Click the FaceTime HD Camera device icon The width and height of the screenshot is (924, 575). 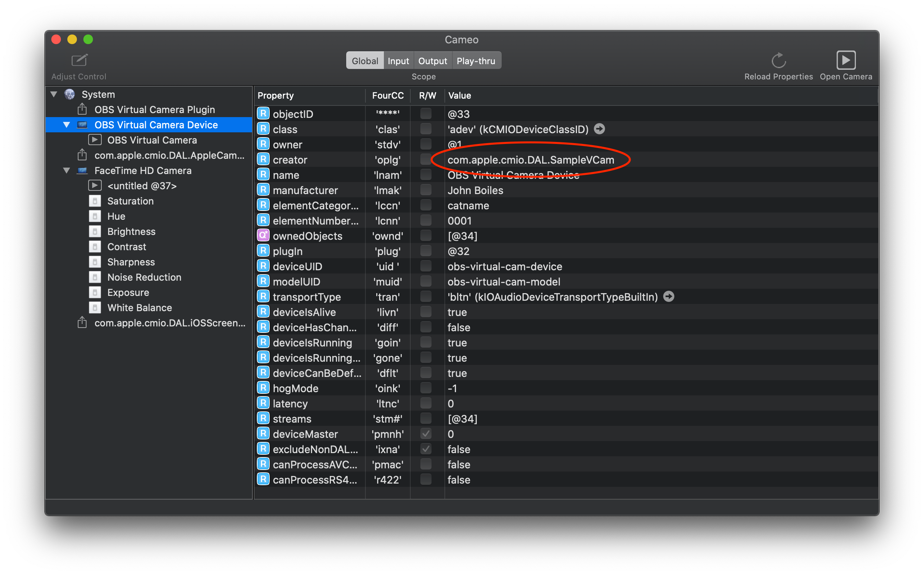point(82,170)
